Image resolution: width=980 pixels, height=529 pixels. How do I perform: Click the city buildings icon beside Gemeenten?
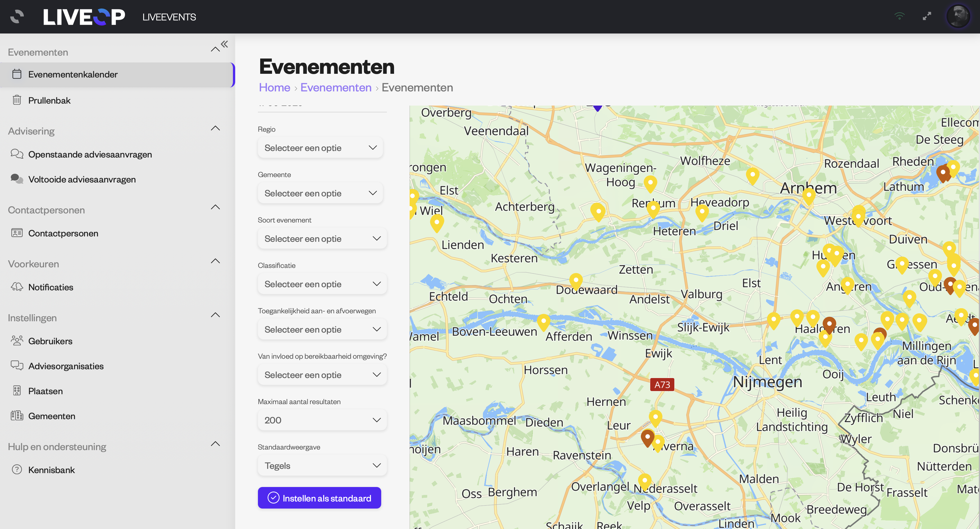(17, 416)
